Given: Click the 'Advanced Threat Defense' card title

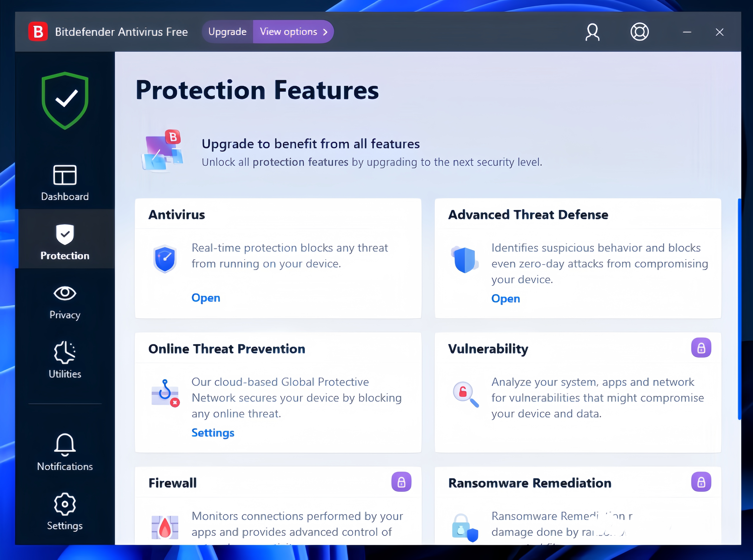Looking at the screenshot, I should click(x=528, y=215).
